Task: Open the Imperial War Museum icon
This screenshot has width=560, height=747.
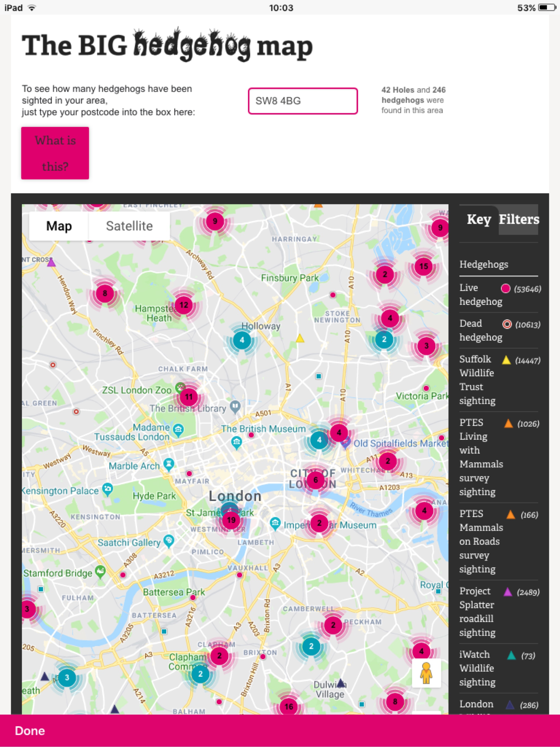Action: (x=275, y=524)
